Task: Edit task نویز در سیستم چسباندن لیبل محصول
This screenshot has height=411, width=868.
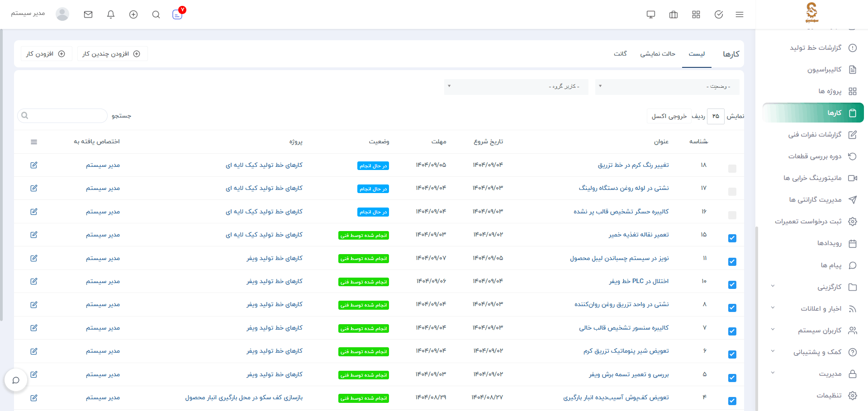Action: pyautogui.click(x=34, y=258)
